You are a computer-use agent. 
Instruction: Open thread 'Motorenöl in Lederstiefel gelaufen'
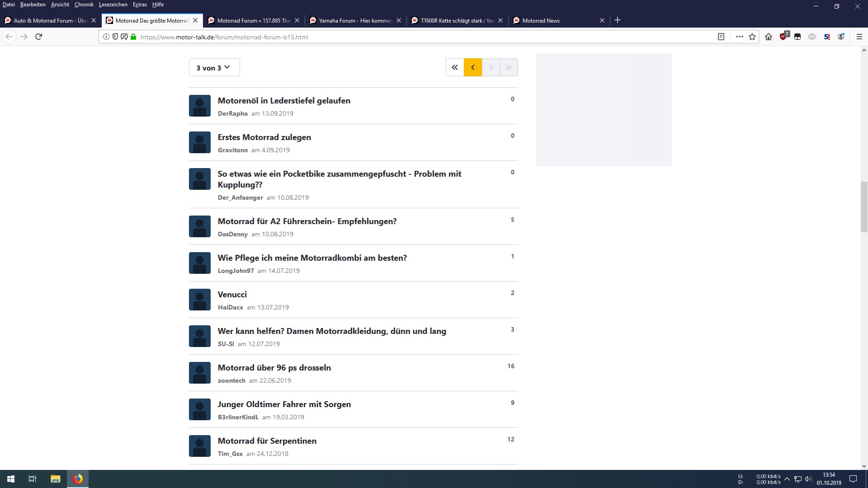[x=284, y=101]
